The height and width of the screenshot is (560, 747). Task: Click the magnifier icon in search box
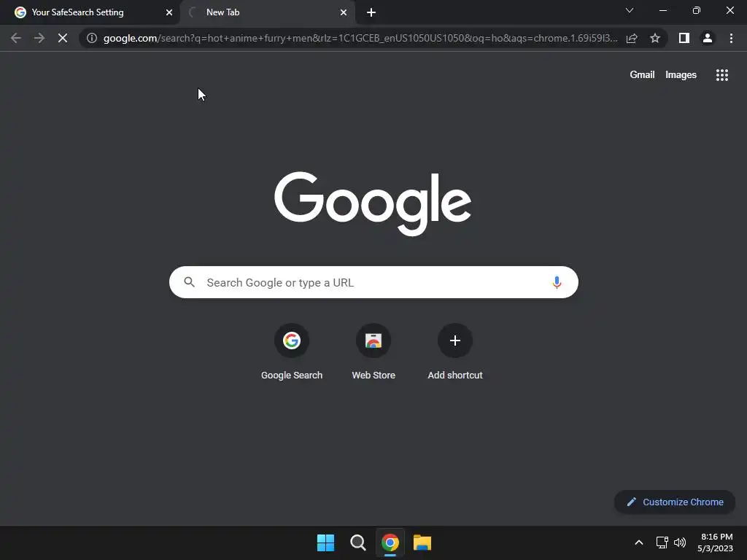[x=189, y=282]
